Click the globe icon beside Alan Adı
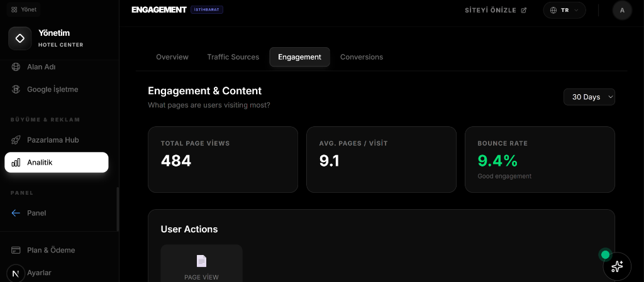Screen dimensions: 644x282 (x=16, y=67)
